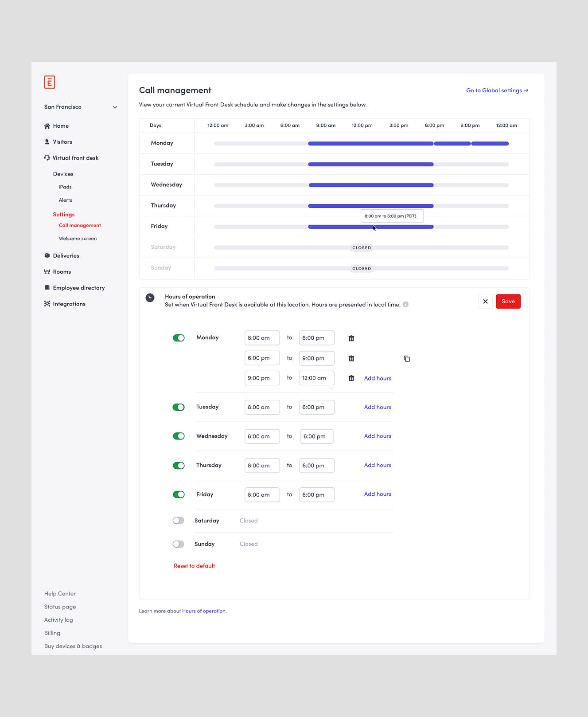Click Thursday's blue schedule bar
The image size is (588, 717).
[370, 206]
